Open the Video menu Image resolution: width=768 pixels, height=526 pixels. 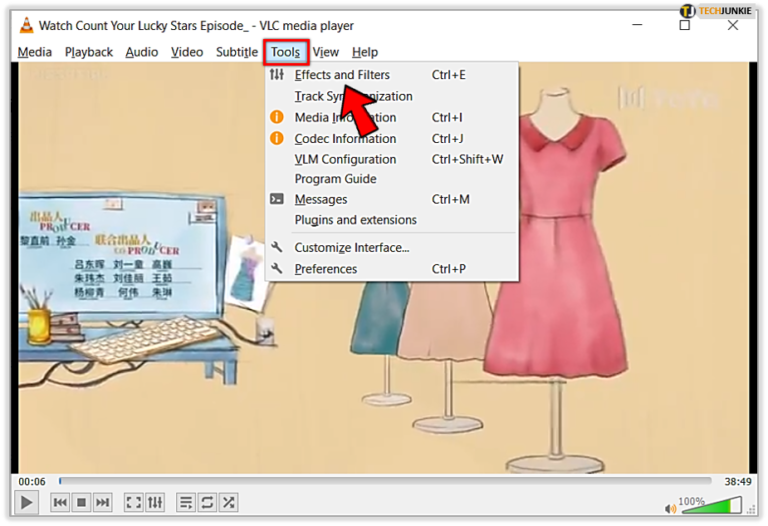[187, 52]
